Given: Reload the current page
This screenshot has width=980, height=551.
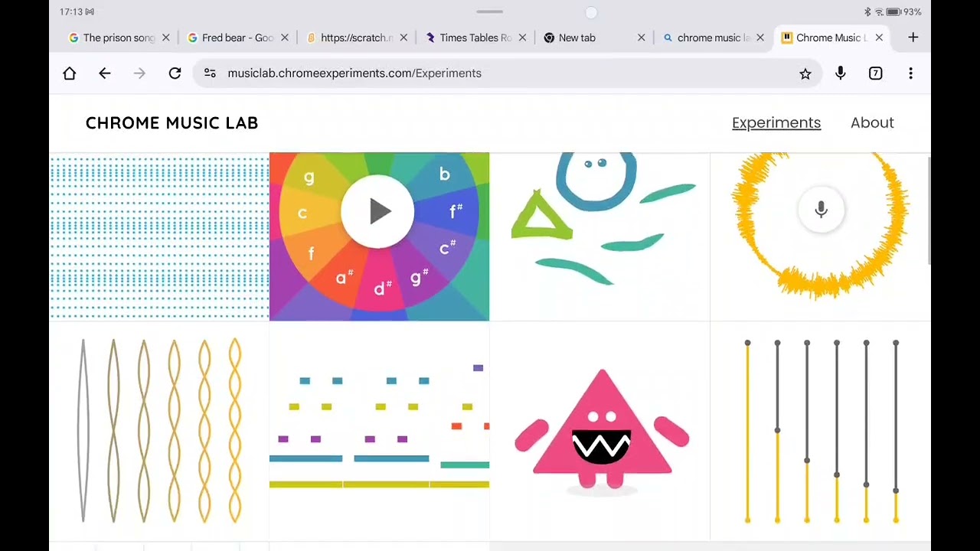Looking at the screenshot, I should point(175,73).
